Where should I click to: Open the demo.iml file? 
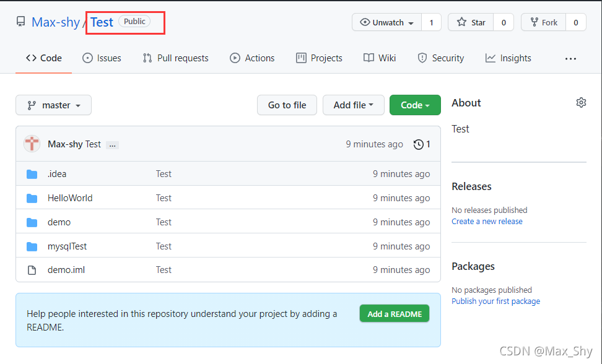66,270
